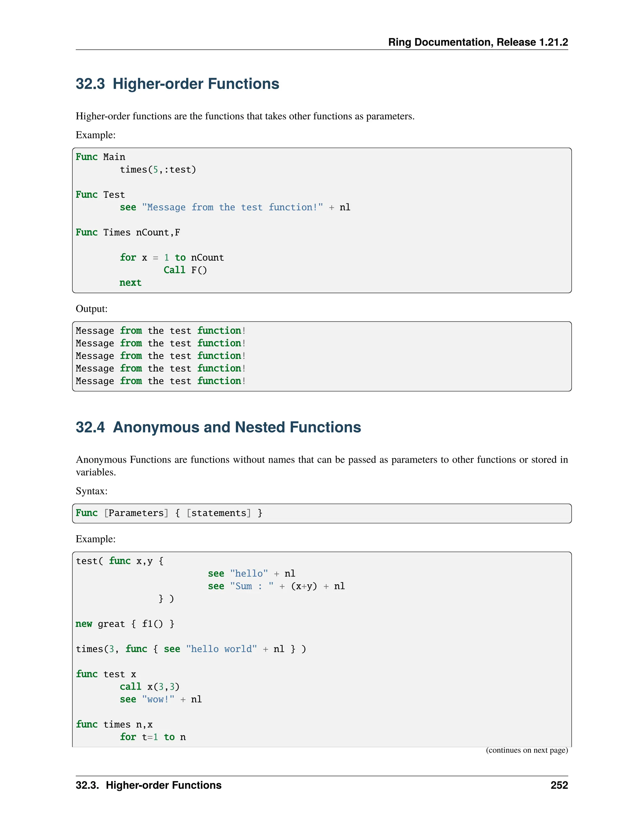Click the page number 252
This screenshot has height=833, width=644.
[559, 785]
